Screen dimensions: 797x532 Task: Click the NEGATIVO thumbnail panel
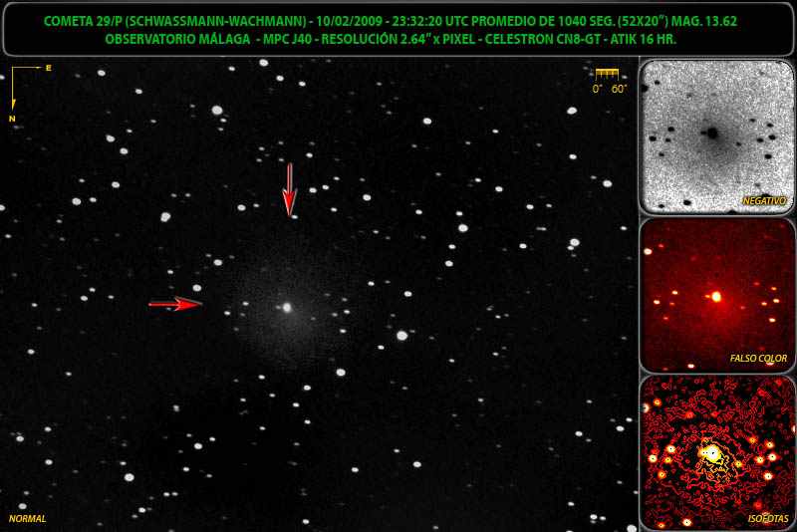coord(716,136)
